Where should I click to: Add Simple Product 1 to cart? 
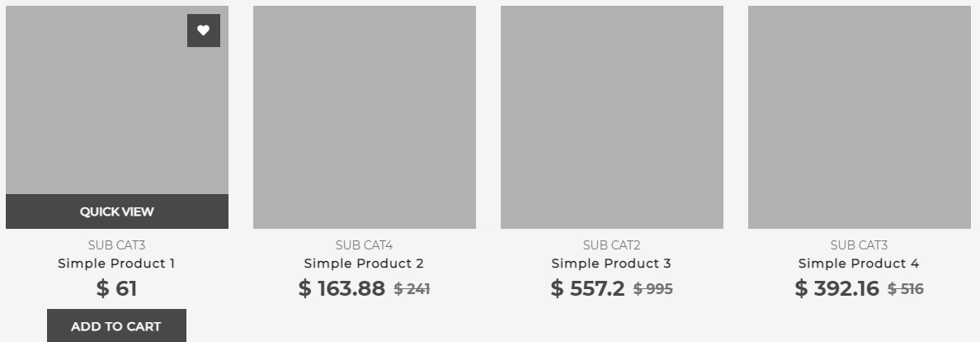(116, 326)
